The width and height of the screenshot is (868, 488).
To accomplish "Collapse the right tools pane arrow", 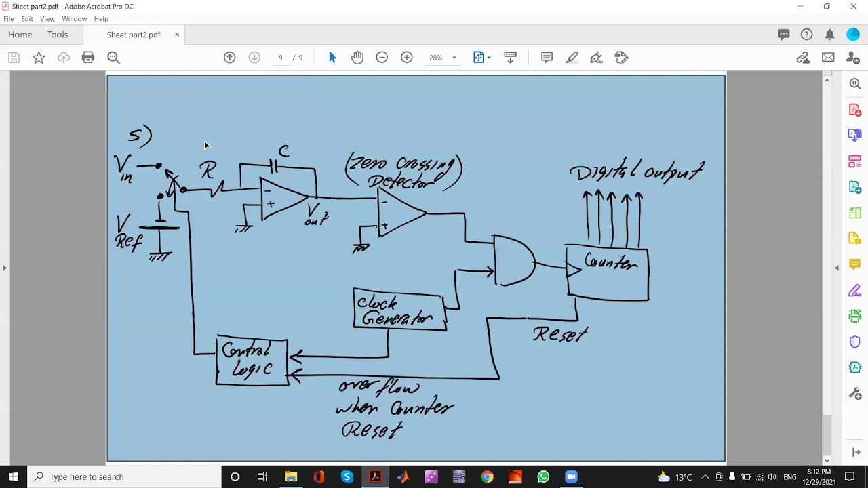I will [837, 268].
